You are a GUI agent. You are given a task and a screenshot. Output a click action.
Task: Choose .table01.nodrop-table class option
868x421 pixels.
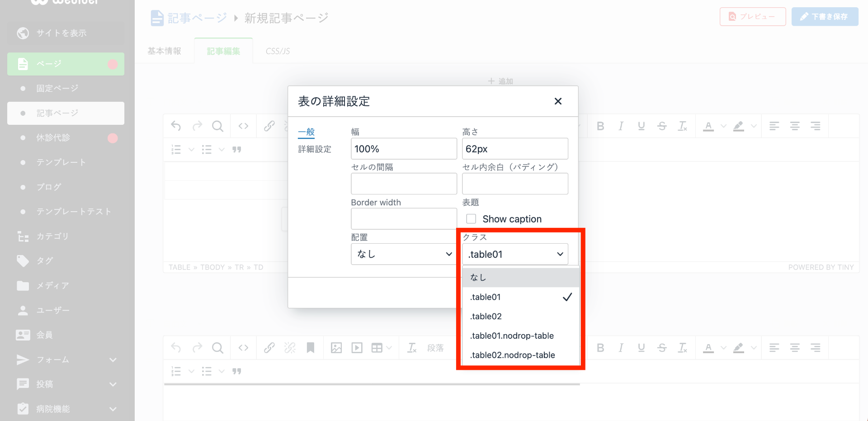[x=512, y=336]
